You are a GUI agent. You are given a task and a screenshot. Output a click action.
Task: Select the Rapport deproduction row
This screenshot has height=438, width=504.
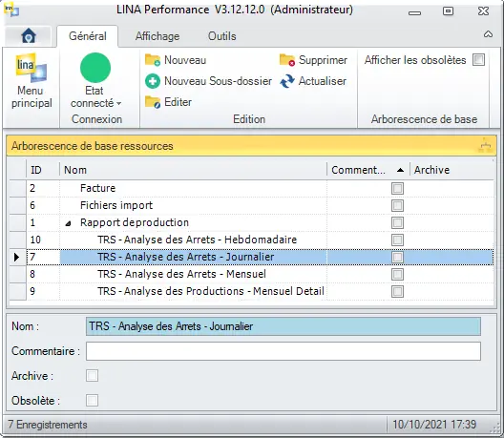[x=251, y=222]
